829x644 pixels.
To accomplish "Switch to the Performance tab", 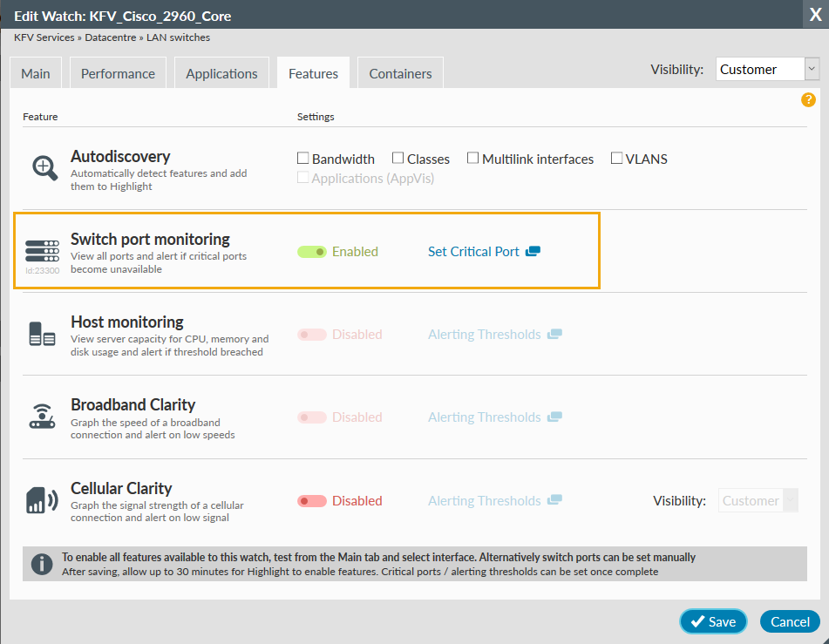I will coord(117,73).
